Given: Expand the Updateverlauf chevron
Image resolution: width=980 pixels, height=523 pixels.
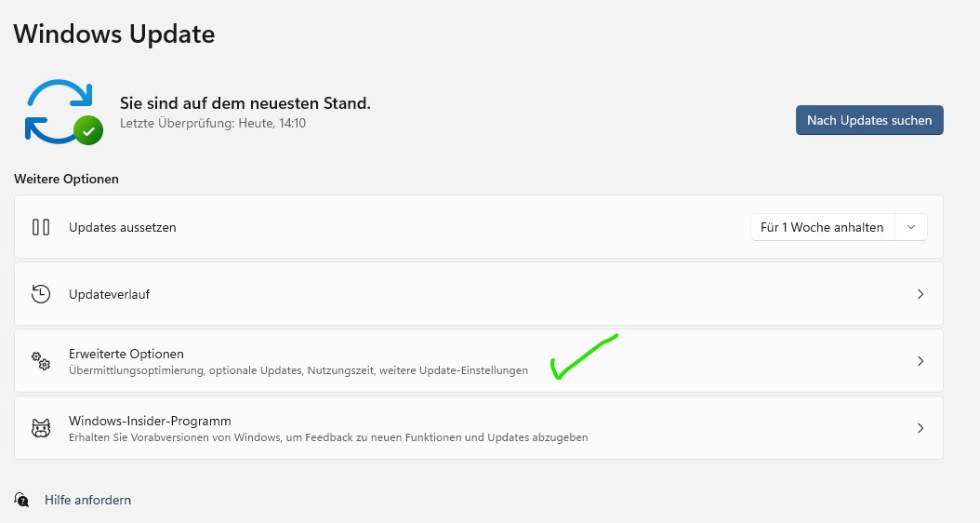Looking at the screenshot, I should [x=920, y=294].
